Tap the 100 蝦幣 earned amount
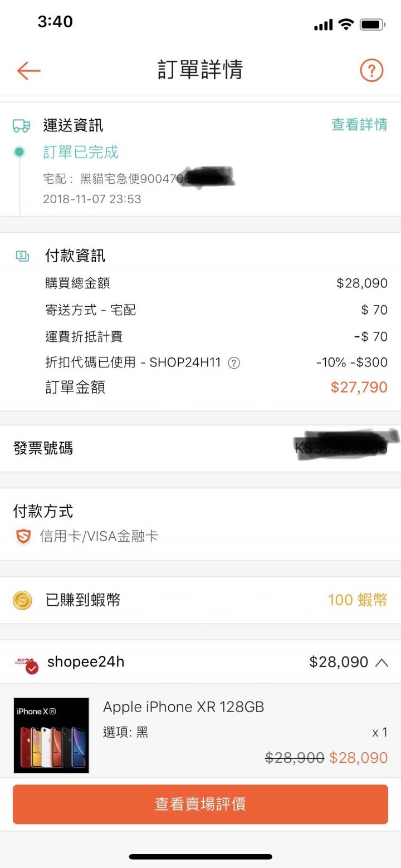The image size is (401, 868). tap(358, 600)
